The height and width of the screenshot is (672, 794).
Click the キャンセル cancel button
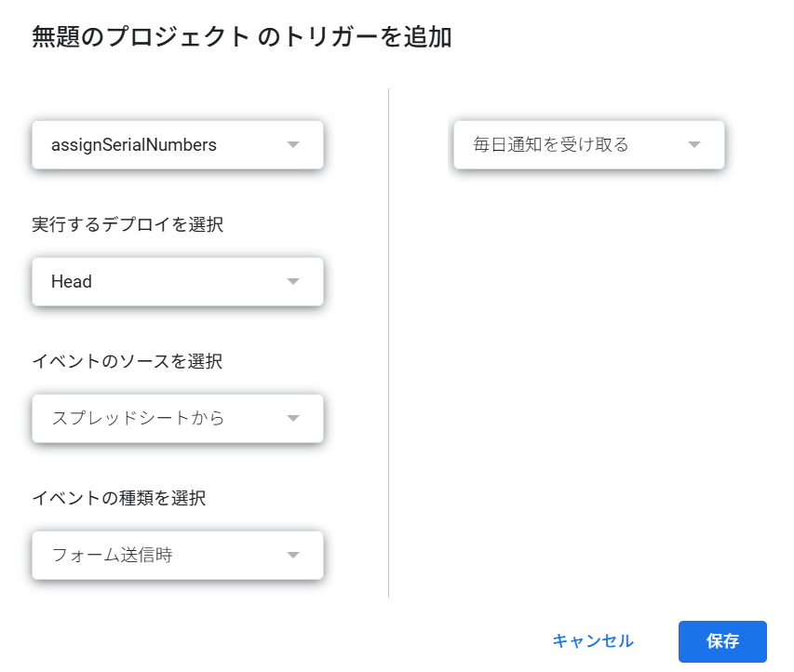[x=592, y=641]
